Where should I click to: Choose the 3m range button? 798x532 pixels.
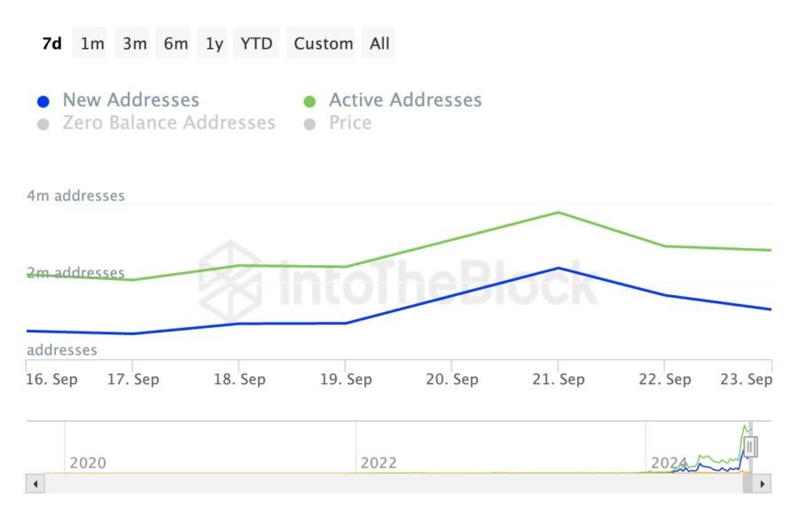[135, 43]
